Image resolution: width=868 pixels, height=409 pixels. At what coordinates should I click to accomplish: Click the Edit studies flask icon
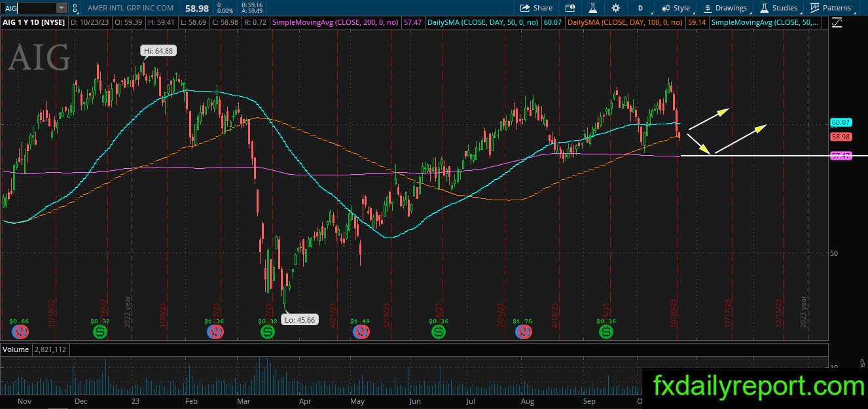pyautogui.click(x=592, y=8)
